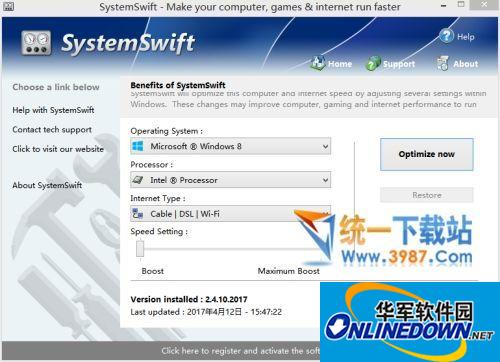500x362 pixels.
Task: Go to the Home section
Action: point(340,64)
